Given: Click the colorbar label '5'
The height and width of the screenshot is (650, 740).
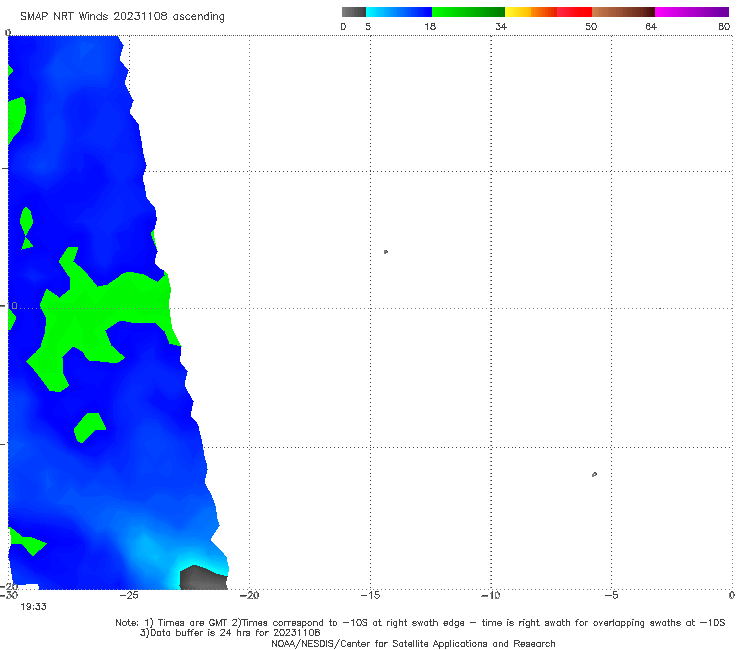Looking at the screenshot, I should (x=368, y=27).
